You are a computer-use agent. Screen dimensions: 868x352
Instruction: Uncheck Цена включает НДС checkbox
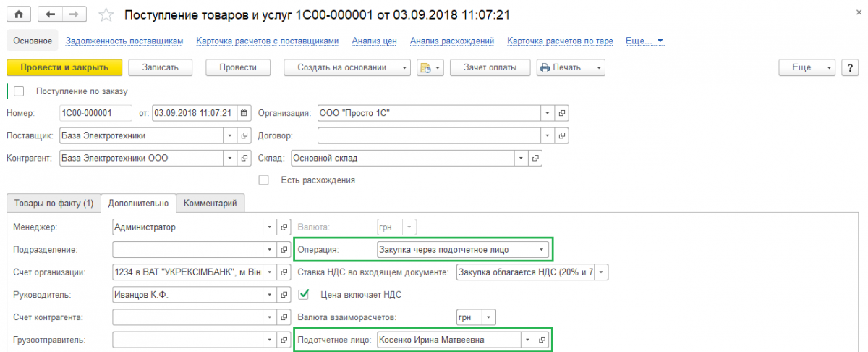coord(304,295)
